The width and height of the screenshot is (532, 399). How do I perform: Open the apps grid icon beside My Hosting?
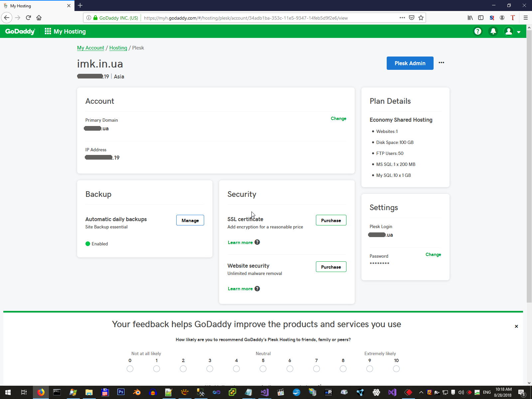(x=48, y=31)
